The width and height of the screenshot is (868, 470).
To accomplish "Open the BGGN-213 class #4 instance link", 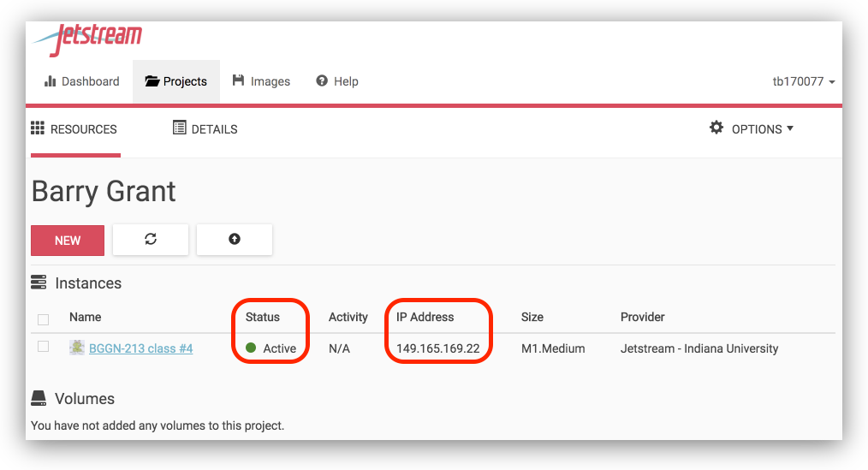I will (x=140, y=348).
